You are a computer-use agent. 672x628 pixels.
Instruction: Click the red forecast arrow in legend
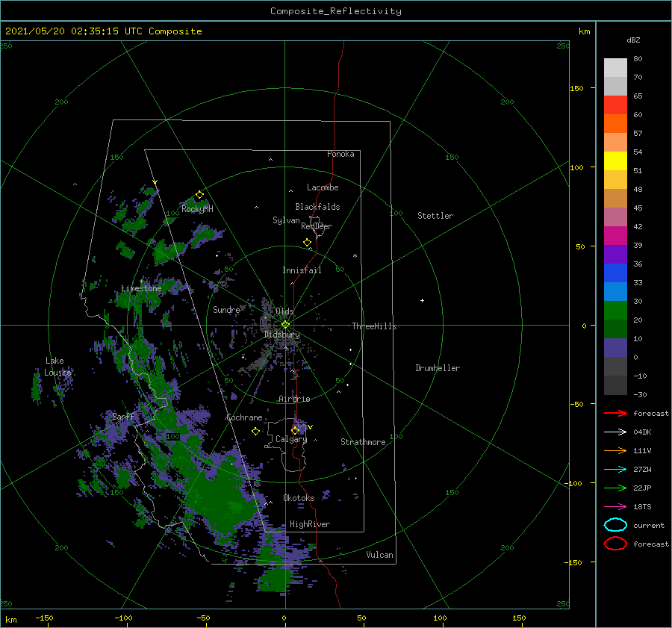[x=615, y=413]
